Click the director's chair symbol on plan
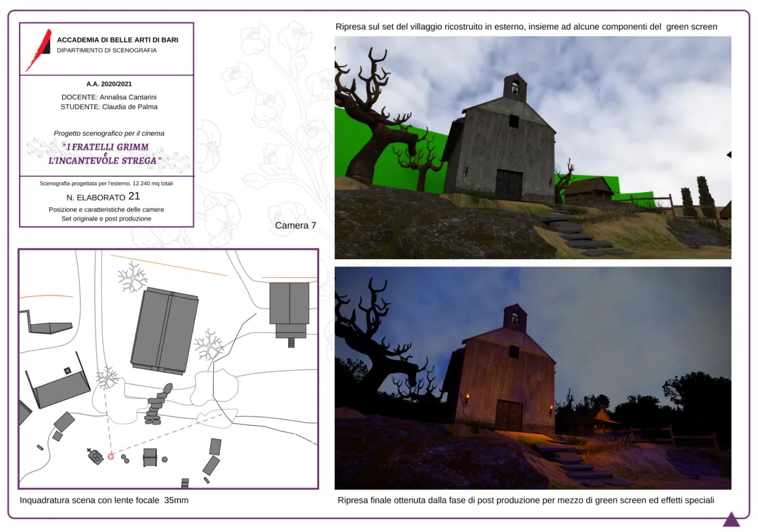The height and width of the screenshot is (532, 758). [150, 456]
